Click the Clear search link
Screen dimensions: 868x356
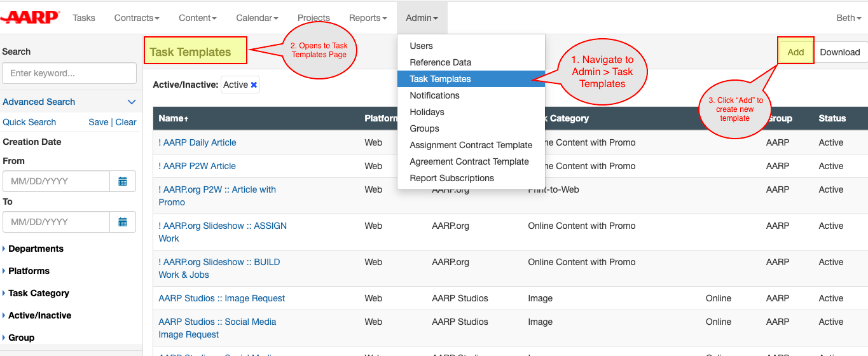click(x=126, y=122)
